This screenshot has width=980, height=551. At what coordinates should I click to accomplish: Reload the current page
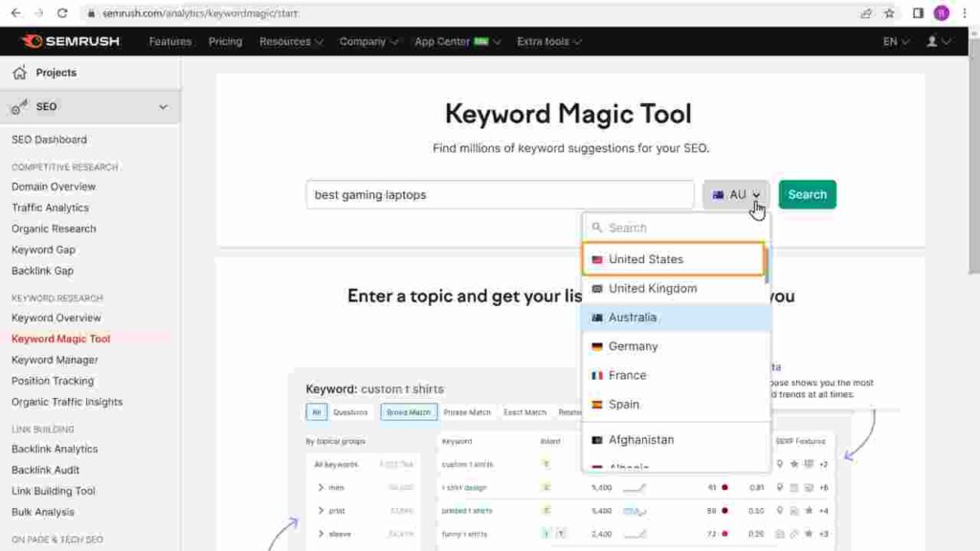coord(62,13)
